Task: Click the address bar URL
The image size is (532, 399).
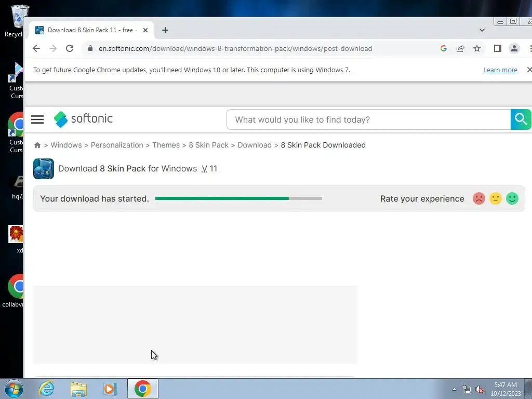Action: [235, 48]
